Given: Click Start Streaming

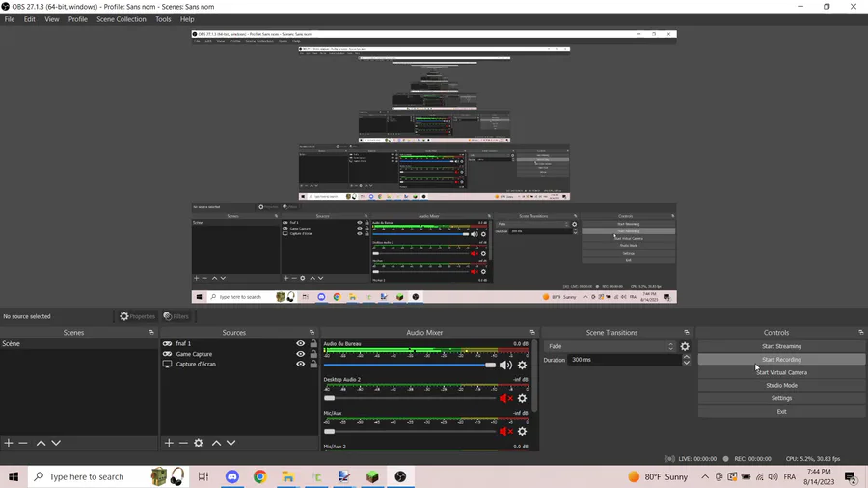Looking at the screenshot, I should click(x=781, y=346).
